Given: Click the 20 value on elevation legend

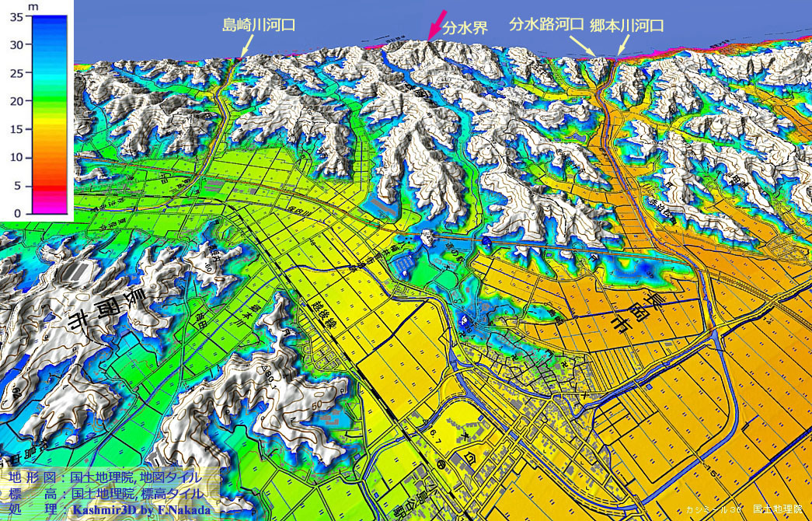Looking at the screenshot, I should coord(16,101).
